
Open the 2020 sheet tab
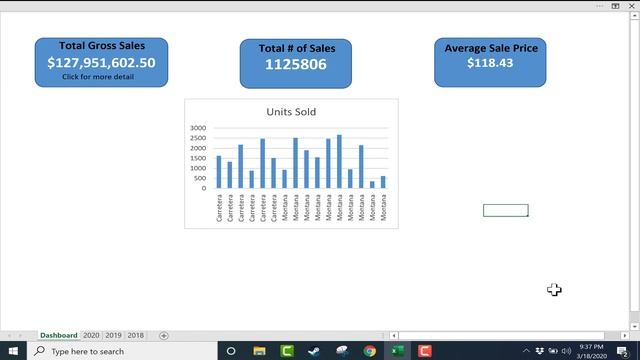91,335
